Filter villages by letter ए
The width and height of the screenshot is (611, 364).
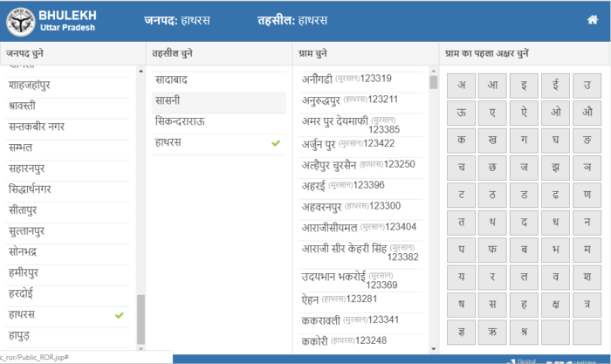click(492, 113)
